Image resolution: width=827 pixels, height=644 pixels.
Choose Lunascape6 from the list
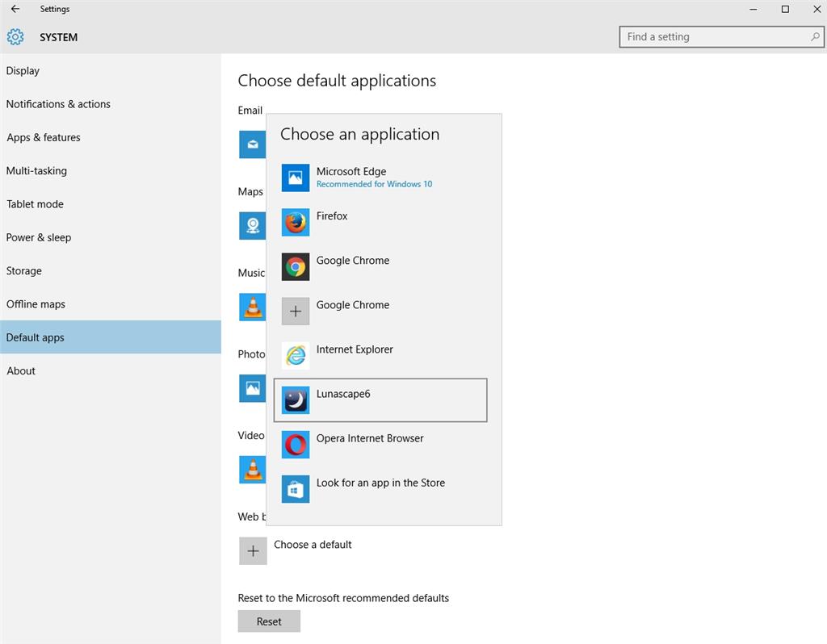click(x=380, y=400)
